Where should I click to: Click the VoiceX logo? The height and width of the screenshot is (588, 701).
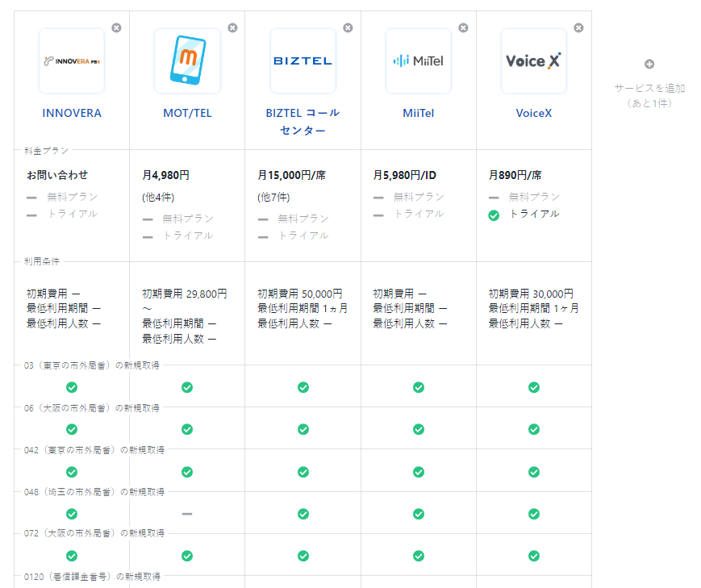533,59
